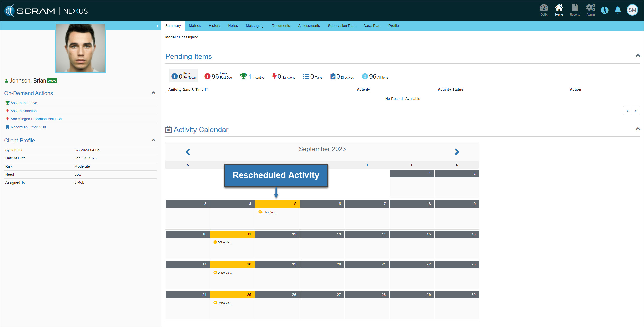Image resolution: width=644 pixels, height=327 pixels.
Task: Click Assign Incentive link
Action: 24,103
